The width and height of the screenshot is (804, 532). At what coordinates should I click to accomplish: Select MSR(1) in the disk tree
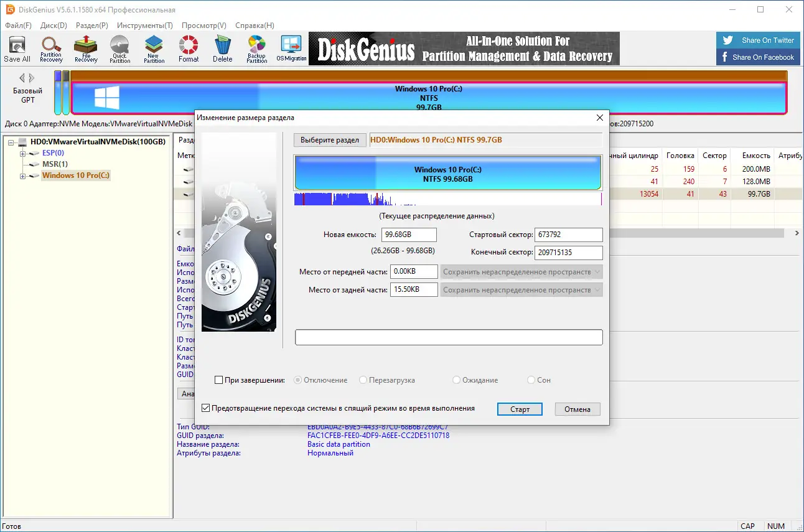click(55, 164)
